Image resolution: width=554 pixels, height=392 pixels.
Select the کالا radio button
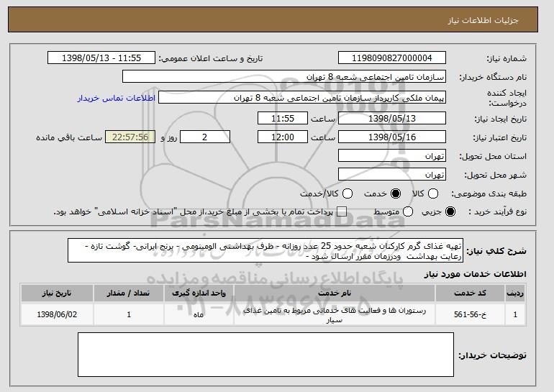click(433, 193)
